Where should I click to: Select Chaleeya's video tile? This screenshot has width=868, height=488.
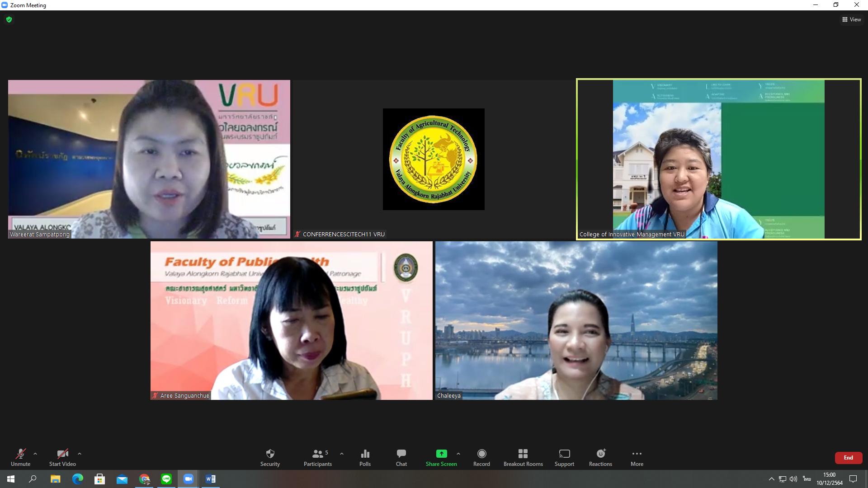576,320
